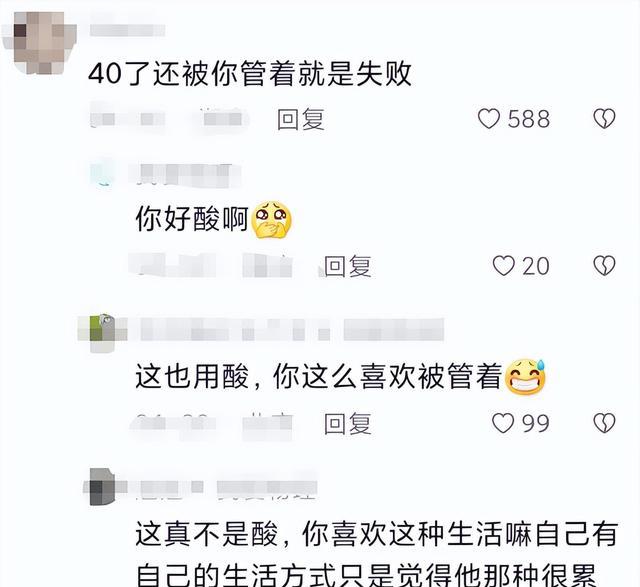Reply to the 40了还被你管着 comment
Image resolution: width=640 pixels, height=587 pixels.
coord(301,119)
